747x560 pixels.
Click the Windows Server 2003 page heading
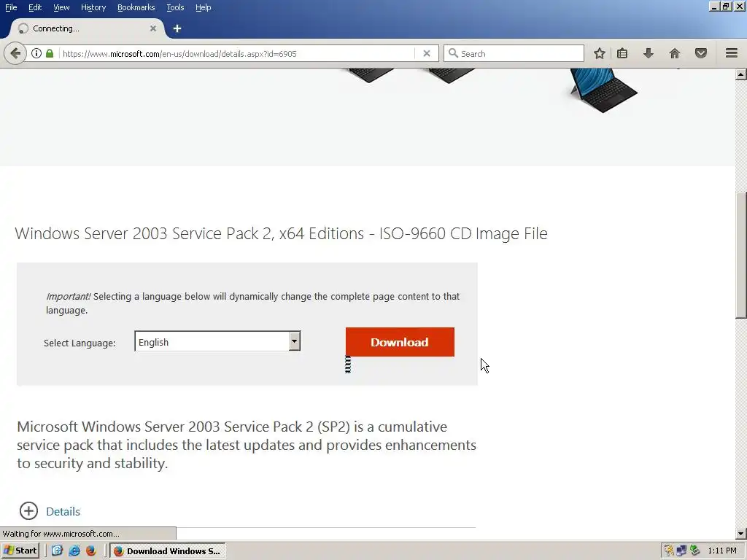click(281, 233)
